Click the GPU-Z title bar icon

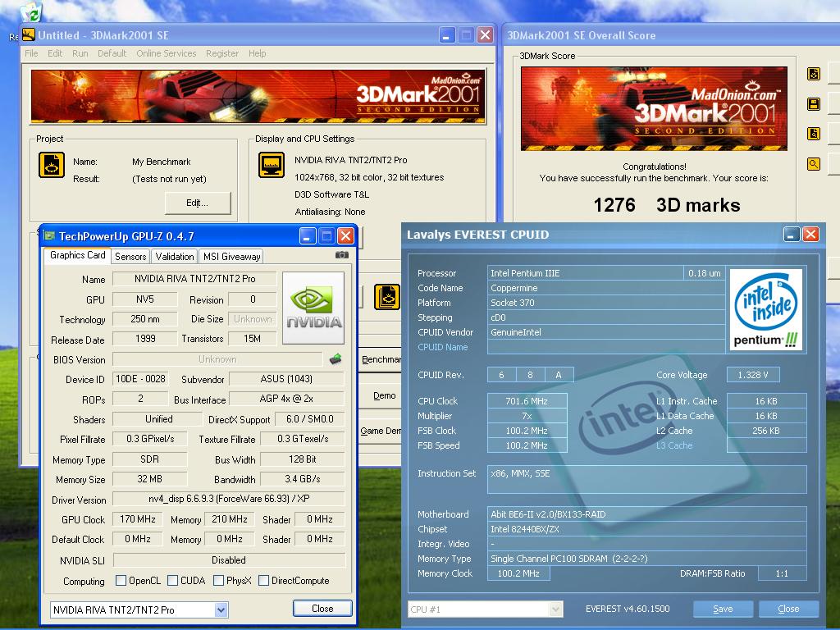click(49, 235)
